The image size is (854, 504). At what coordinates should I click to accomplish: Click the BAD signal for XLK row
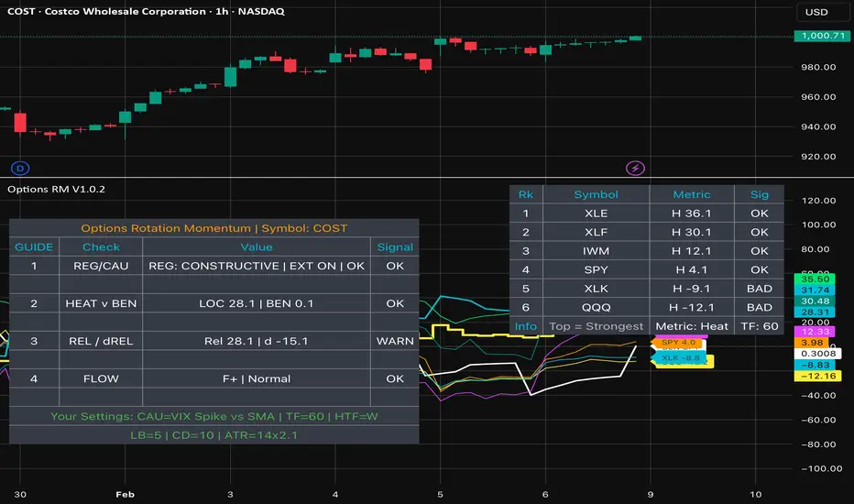[760, 289]
